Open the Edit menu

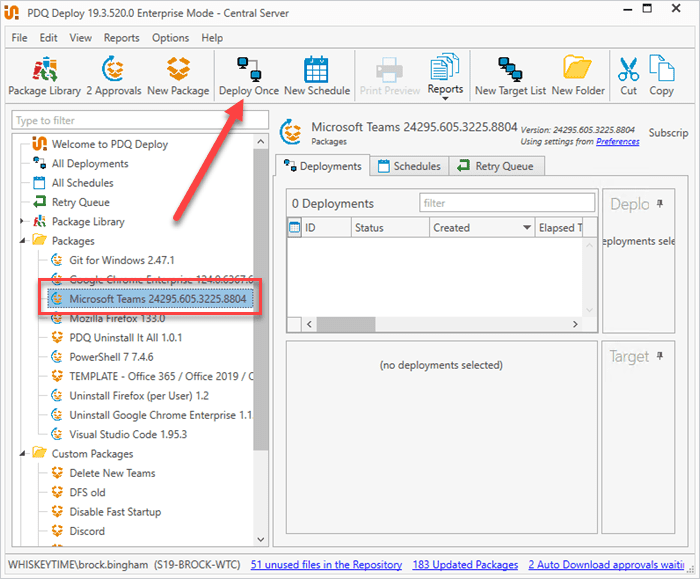(48, 38)
